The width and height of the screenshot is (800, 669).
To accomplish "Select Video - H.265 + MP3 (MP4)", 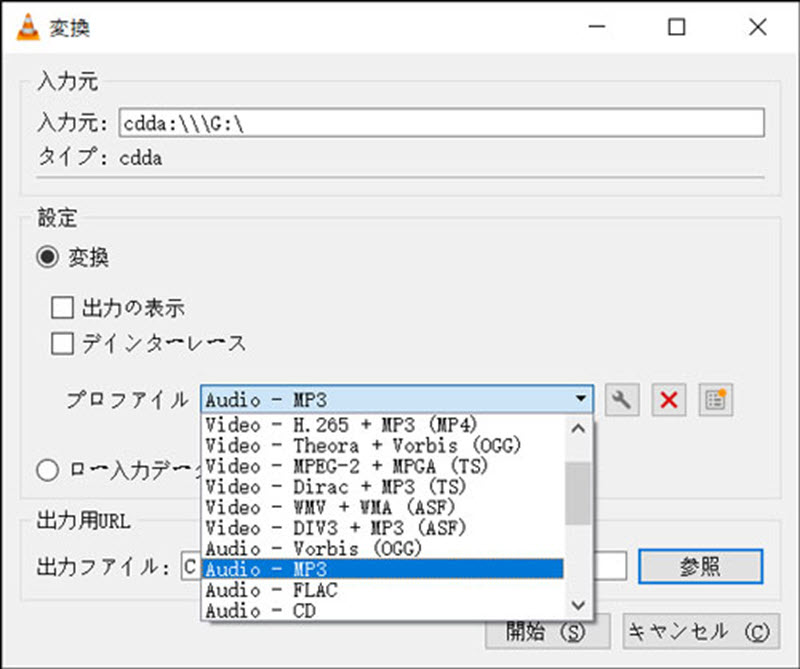I will click(300, 425).
